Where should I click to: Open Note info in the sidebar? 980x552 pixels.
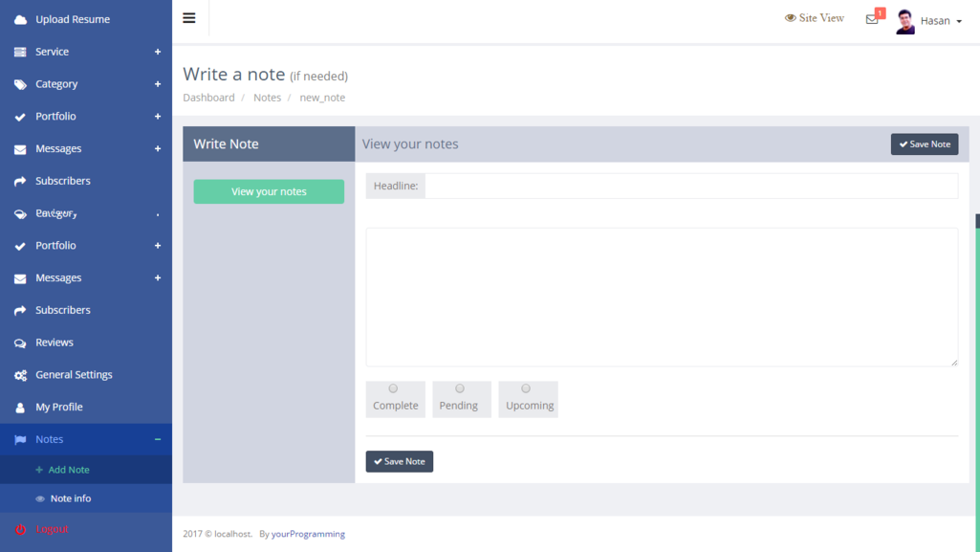[70, 498]
